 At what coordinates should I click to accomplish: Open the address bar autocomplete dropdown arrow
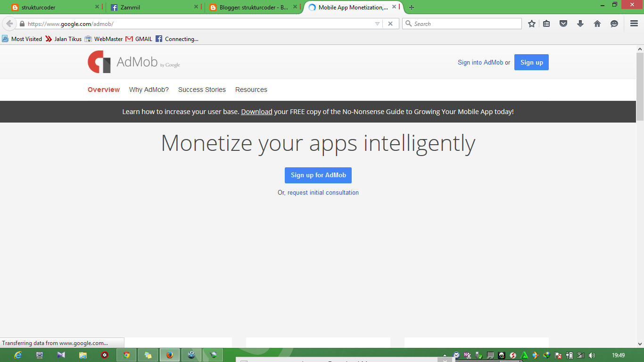pyautogui.click(x=377, y=23)
